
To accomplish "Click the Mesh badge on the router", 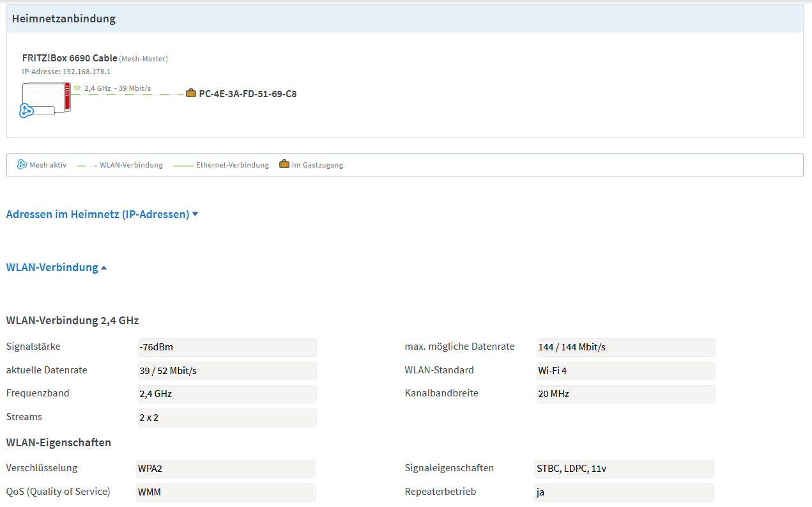I will coord(26,111).
